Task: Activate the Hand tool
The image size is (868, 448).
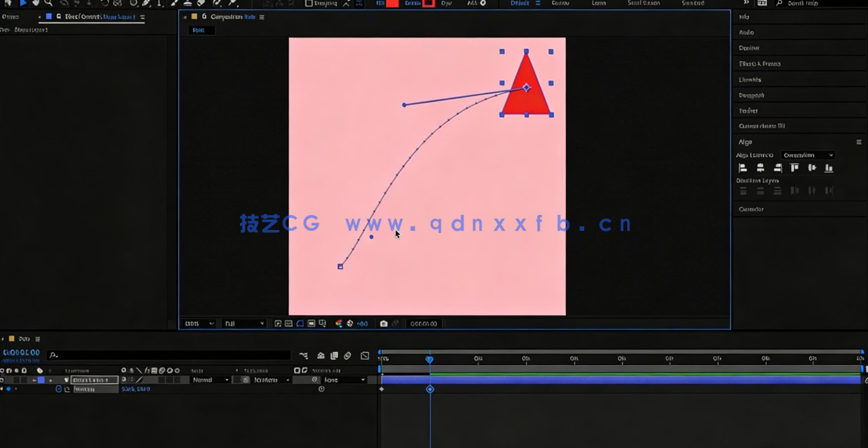Action: (35, 5)
